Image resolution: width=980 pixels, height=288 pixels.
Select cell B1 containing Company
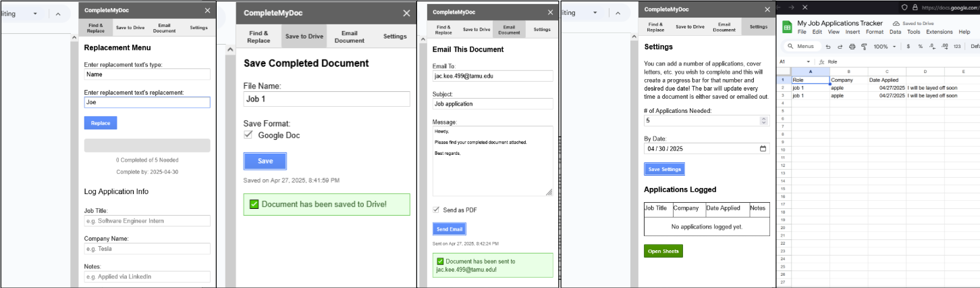pyautogui.click(x=848, y=80)
